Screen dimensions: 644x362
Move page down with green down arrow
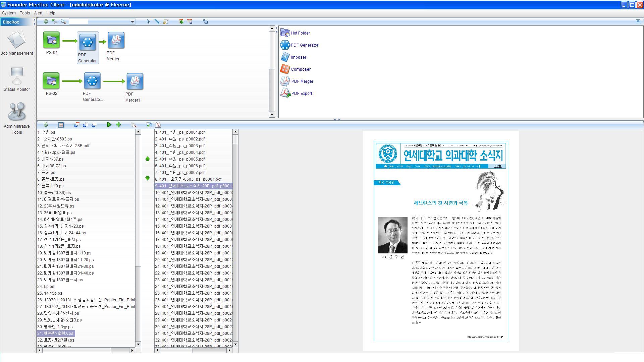coord(148,178)
